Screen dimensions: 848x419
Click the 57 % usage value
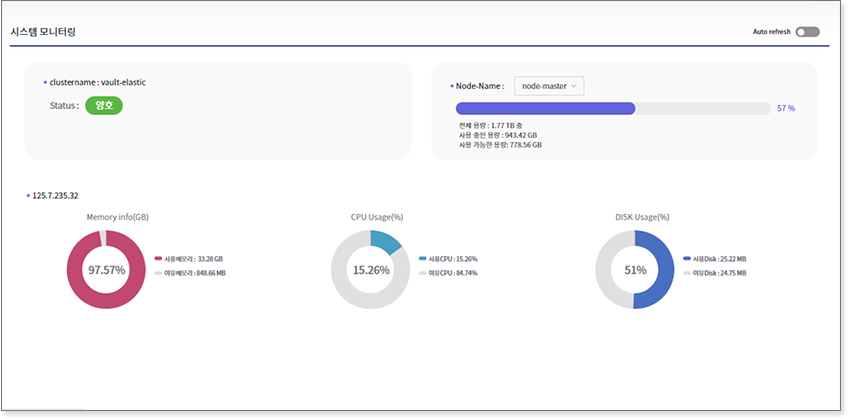click(x=786, y=108)
